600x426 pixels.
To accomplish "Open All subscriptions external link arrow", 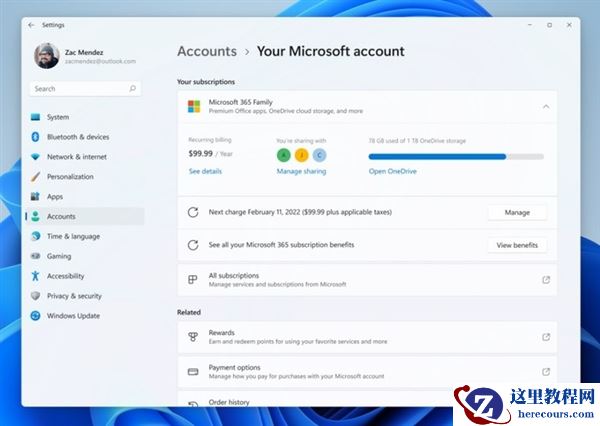I will click(546, 280).
